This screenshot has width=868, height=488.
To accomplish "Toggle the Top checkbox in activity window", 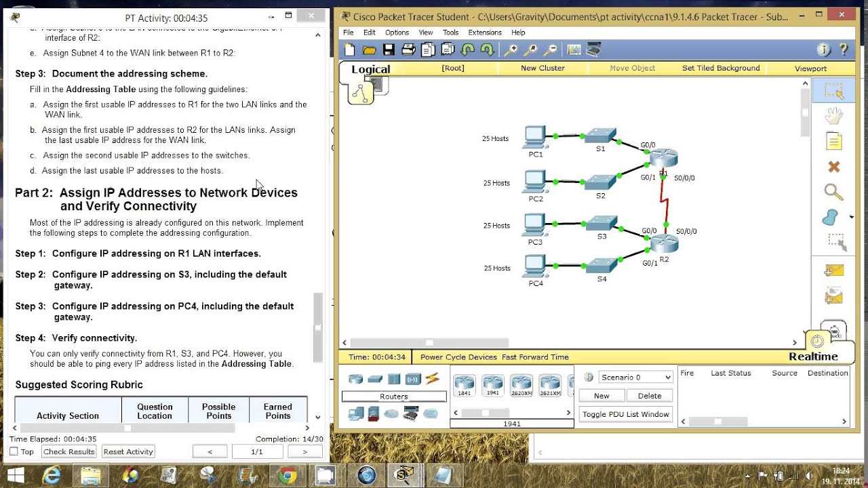I will [x=14, y=451].
